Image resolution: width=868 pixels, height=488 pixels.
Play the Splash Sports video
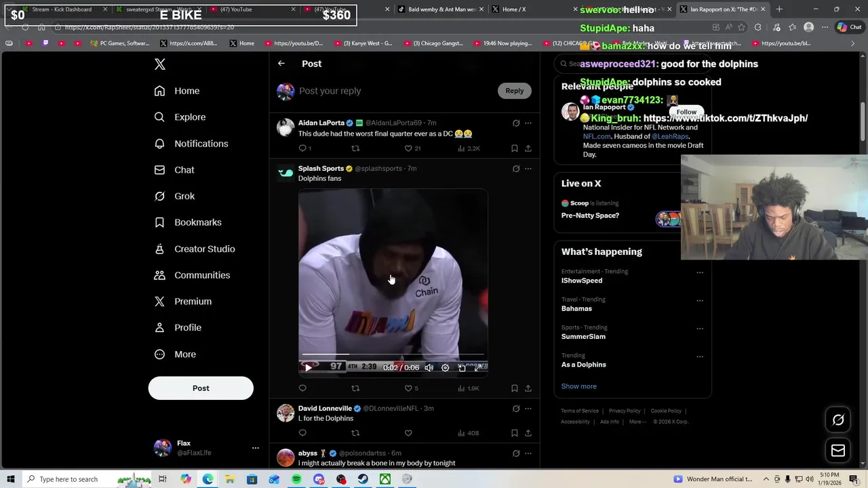point(308,367)
